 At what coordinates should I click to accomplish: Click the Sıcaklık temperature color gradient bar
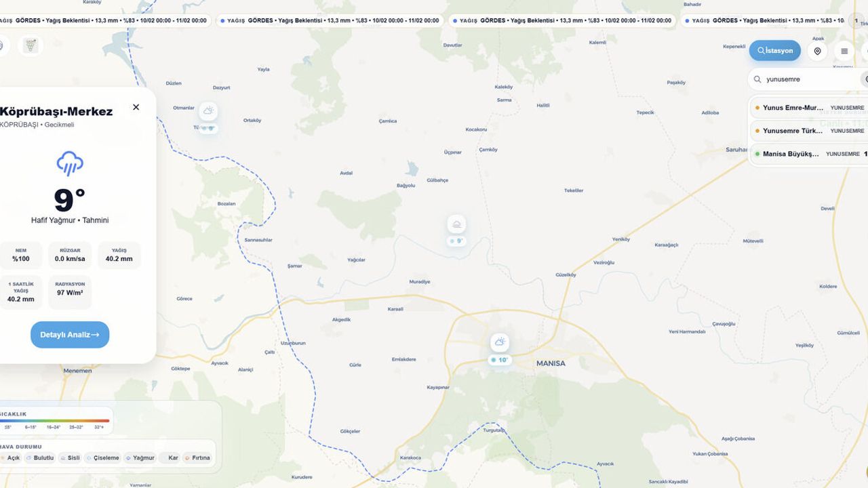coord(54,421)
